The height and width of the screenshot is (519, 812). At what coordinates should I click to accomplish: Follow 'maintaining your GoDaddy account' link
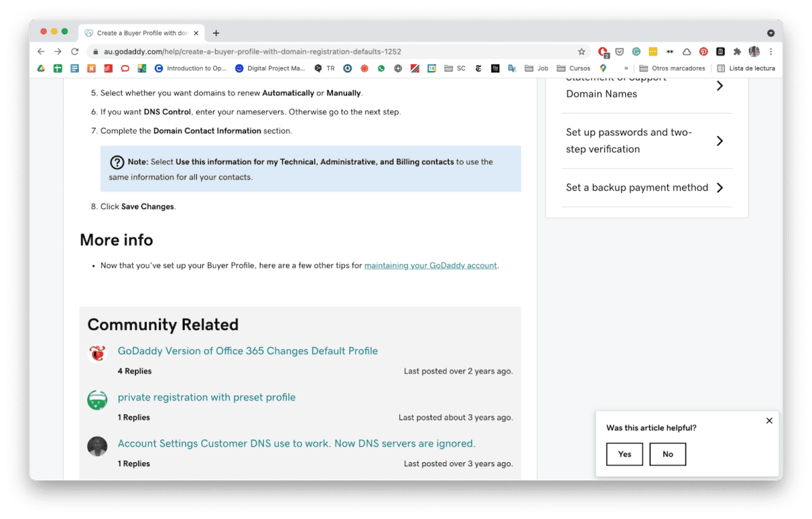430,265
